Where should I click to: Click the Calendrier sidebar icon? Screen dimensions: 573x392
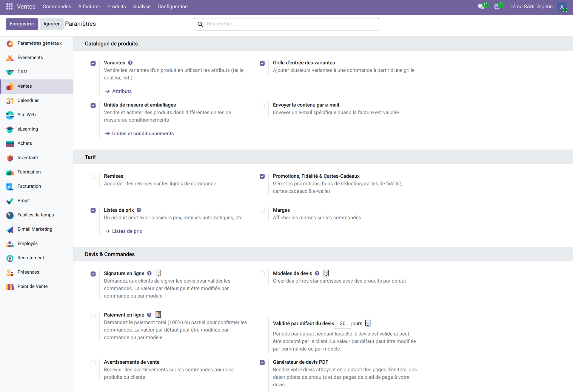click(x=10, y=101)
